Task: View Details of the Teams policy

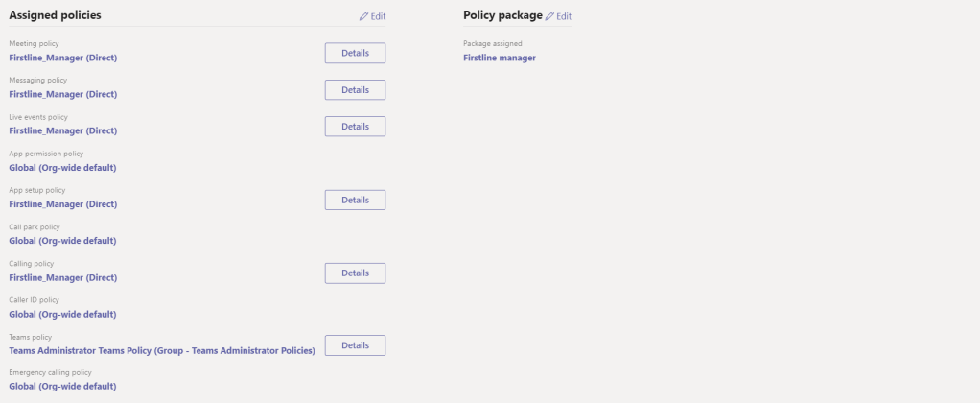Action: pos(355,345)
